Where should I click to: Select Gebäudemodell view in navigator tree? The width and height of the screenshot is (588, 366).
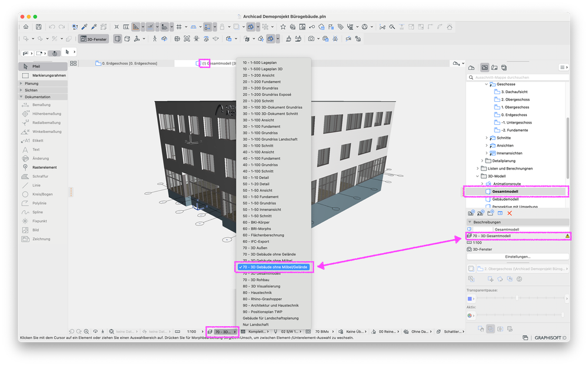tap(505, 199)
